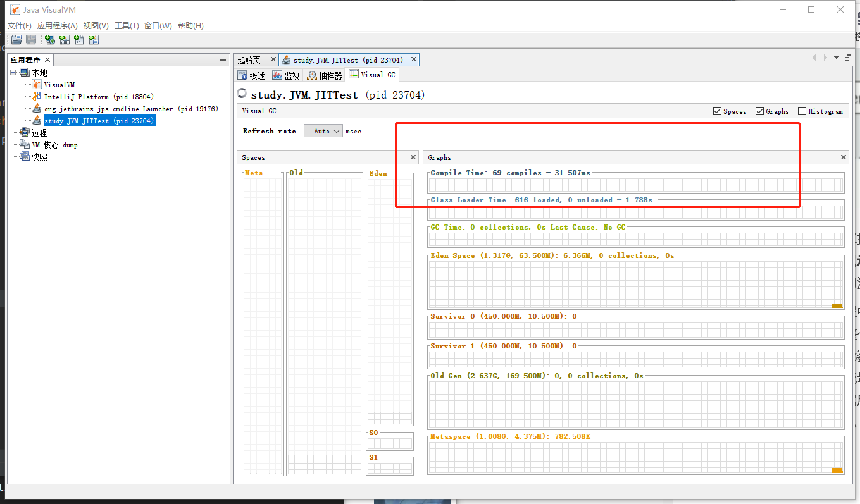Click the Metaspace usage graph
The image size is (860, 504).
click(636, 457)
